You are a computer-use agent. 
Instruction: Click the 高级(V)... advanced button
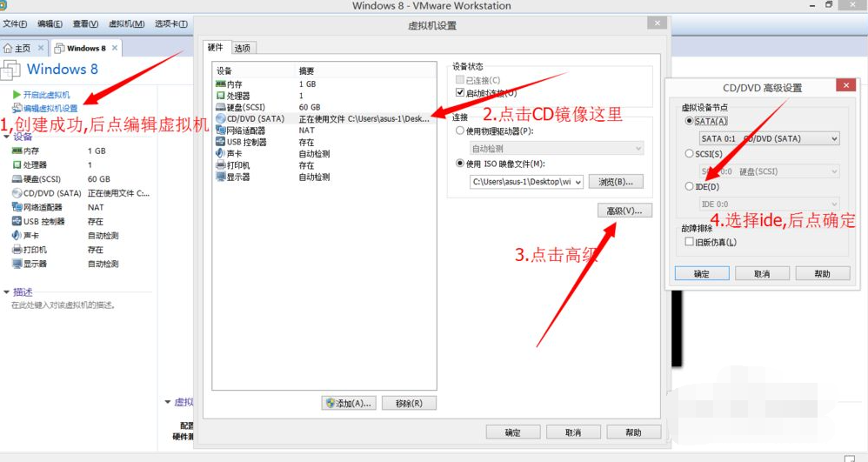coord(624,211)
